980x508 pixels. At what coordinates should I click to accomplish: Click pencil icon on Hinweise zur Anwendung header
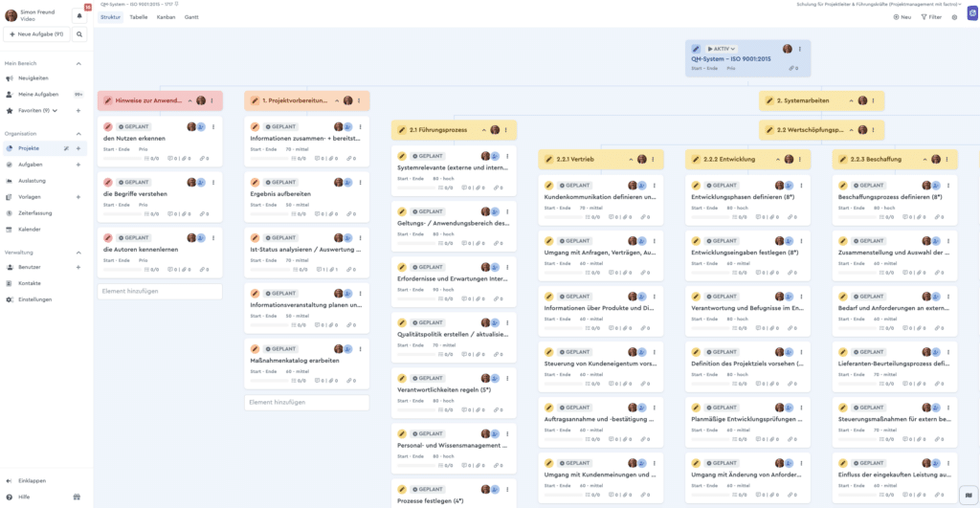coord(108,100)
